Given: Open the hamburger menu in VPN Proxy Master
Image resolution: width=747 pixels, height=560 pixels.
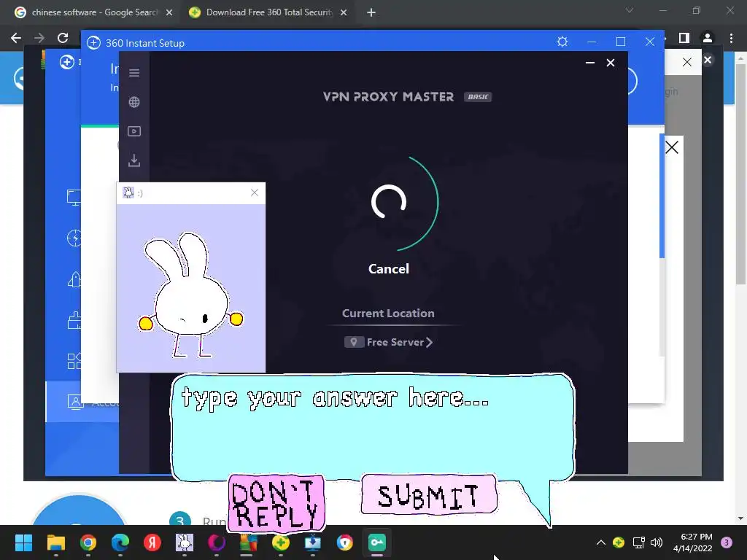Looking at the screenshot, I should [134, 73].
